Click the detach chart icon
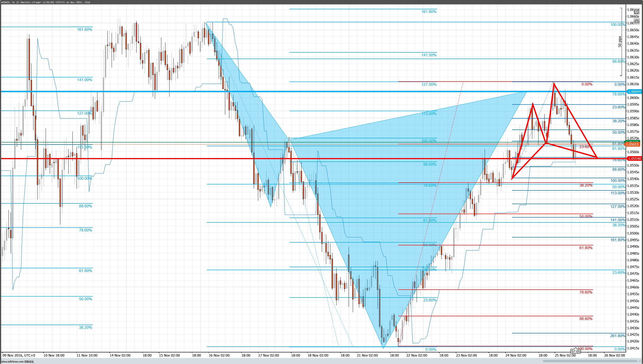The height and width of the screenshot is (364, 643). (x=637, y=12)
